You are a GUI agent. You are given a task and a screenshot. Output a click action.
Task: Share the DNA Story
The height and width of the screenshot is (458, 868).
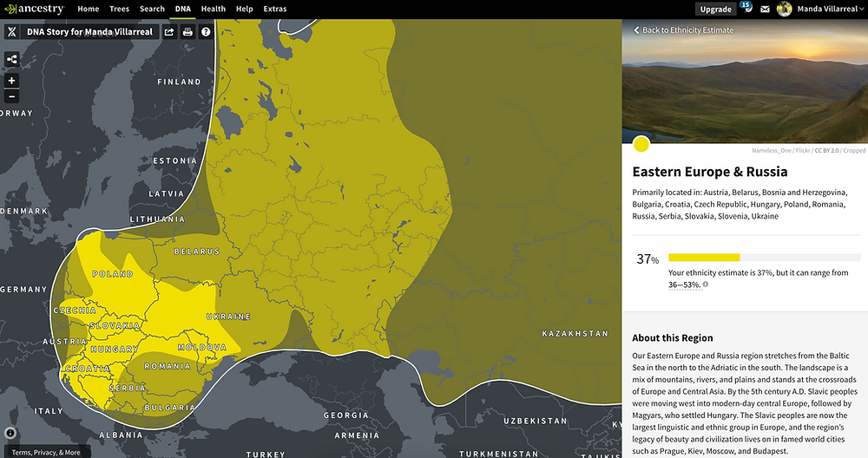pyautogui.click(x=169, y=32)
